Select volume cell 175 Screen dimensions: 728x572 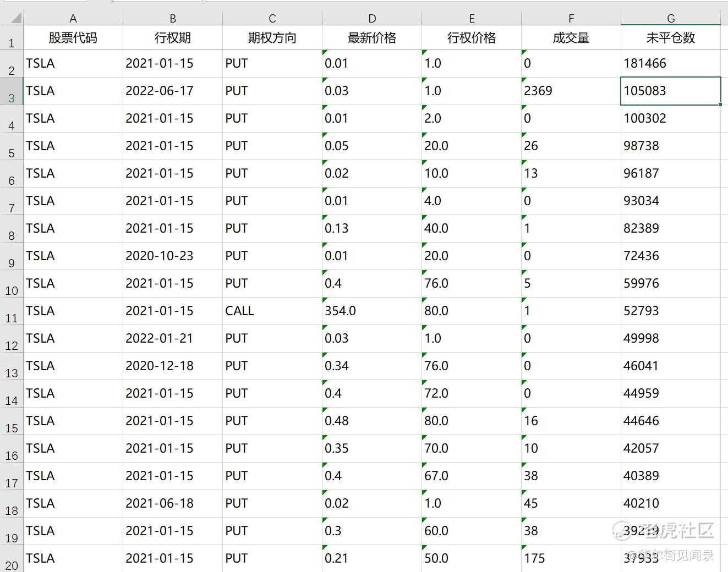tap(571, 558)
